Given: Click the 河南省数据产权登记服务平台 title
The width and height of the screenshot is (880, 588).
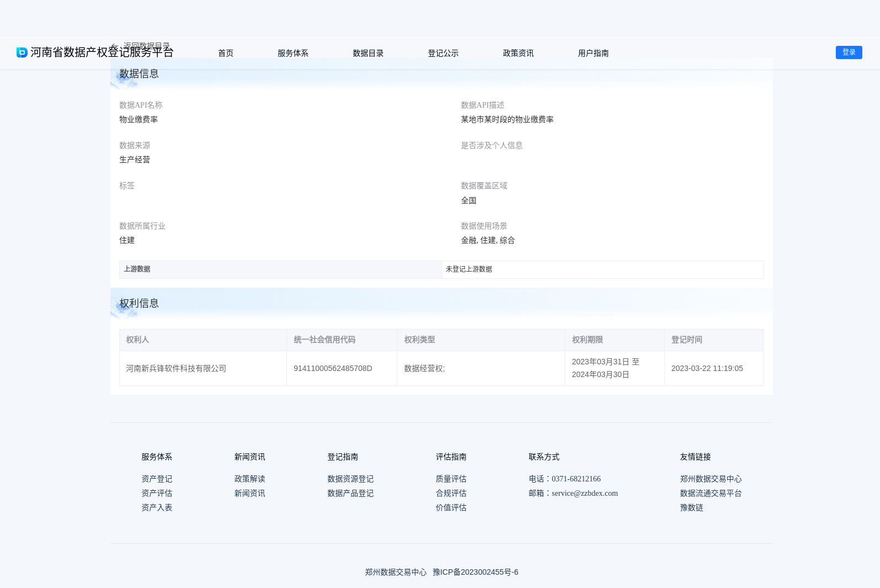Looking at the screenshot, I should tap(102, 52).
